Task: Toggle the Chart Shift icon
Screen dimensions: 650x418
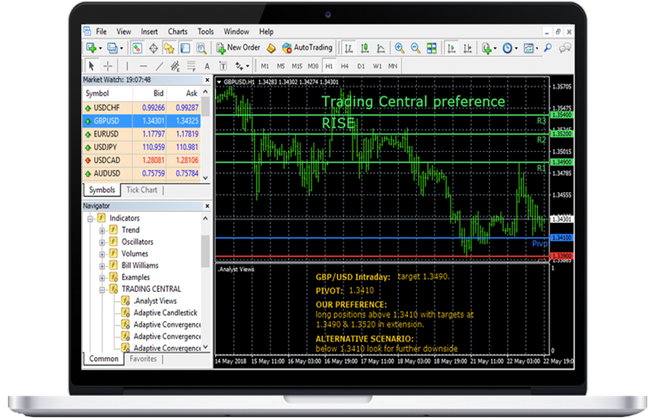Action: [468, 48]
